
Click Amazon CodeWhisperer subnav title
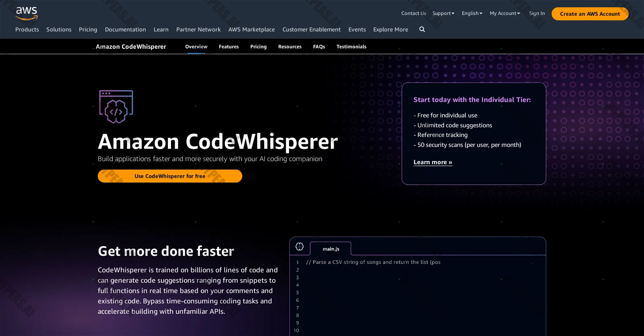pos(131,47)
